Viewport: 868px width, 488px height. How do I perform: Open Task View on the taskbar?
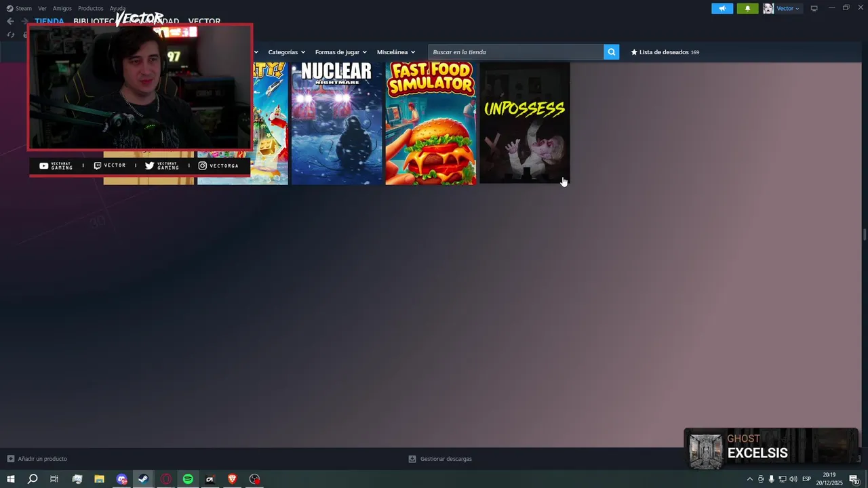[54, 479]
